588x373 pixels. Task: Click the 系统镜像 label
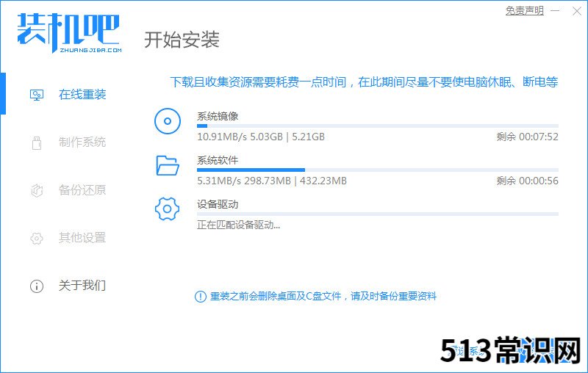(x=218, y=117)
